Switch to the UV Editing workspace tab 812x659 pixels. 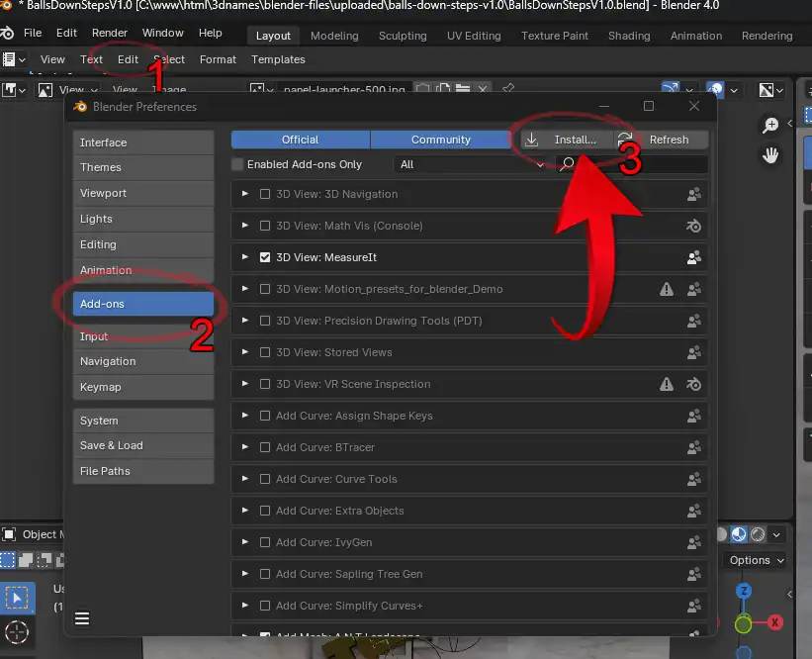(474, 36)
